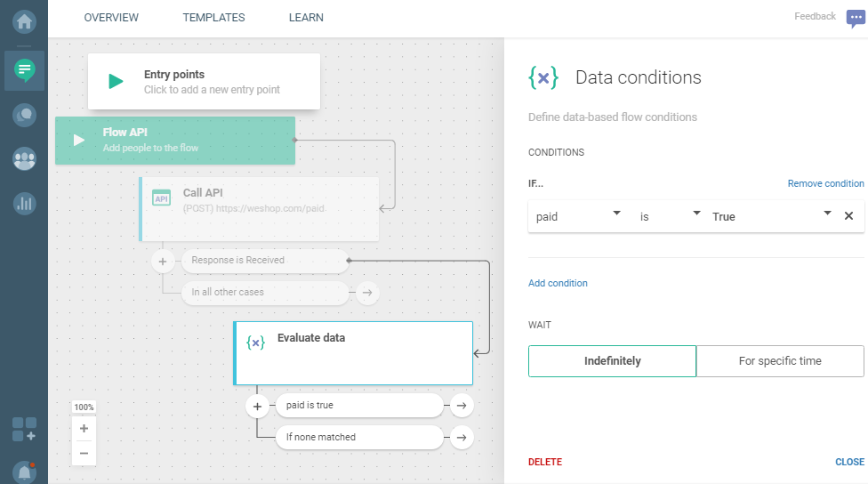This screenshot has width=868, height=484.
Task: Click the red Delete button
Action: [x=544, y=462]
